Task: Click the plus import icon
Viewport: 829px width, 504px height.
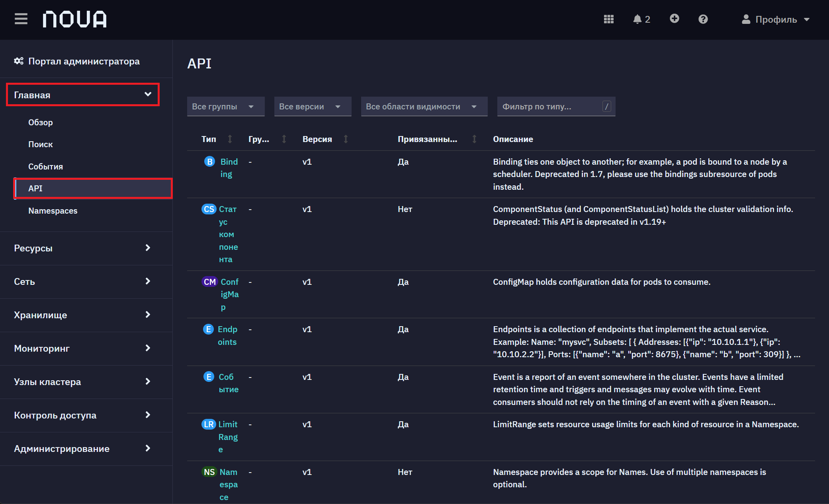Action: (674, 19)
